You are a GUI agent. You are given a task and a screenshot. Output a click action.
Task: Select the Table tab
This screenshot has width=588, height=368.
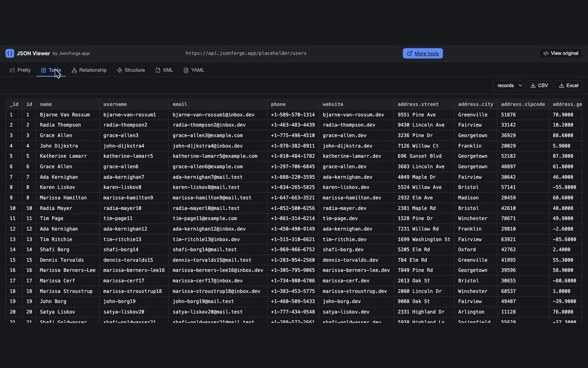51,70
